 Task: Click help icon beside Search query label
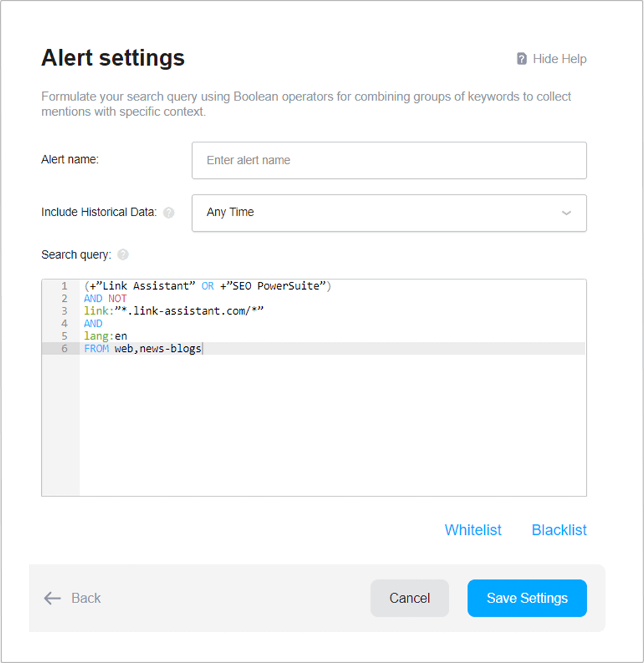(x=123, y=254)
